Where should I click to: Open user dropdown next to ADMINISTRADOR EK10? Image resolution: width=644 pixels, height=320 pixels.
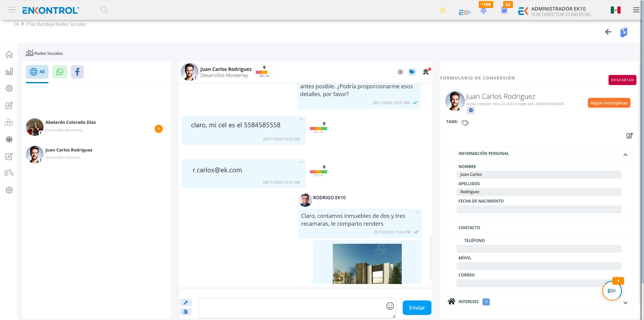(595, 12)
